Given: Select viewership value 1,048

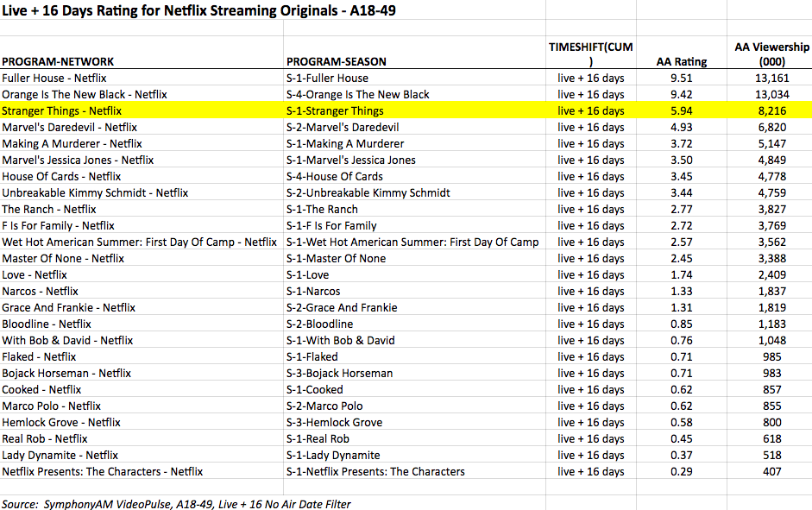Looking at the screenshot, I should pyautogui.click(x=771, y=341).
